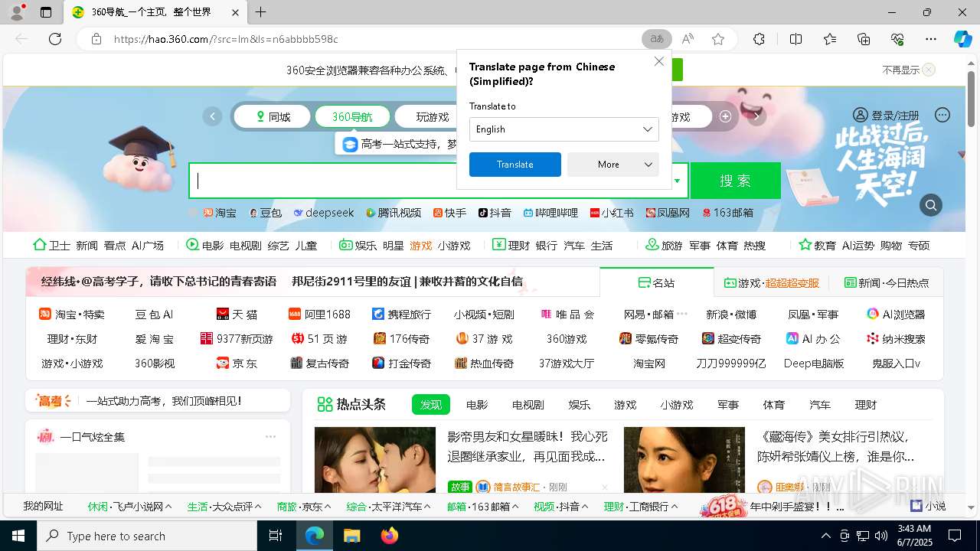Open the Notifications center icon
This screenshot has height=551, width=980.
click(x=955, y=536)
